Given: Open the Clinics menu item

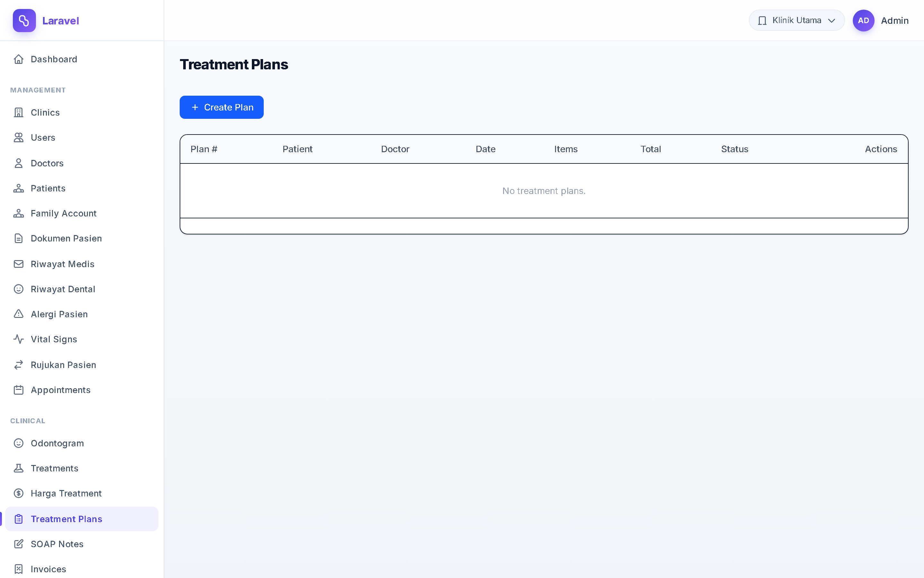Looking at the screenshot, I should coord(82,112).
